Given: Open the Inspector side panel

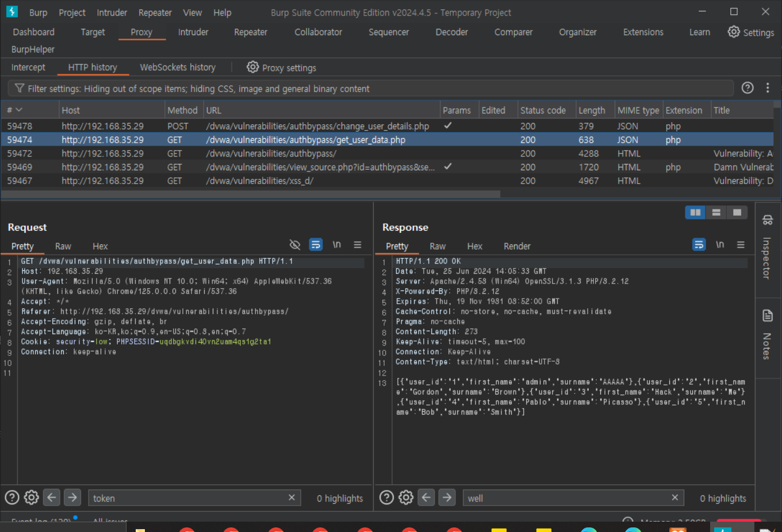Looking at the screenshot, I should [x=767, y=249].
